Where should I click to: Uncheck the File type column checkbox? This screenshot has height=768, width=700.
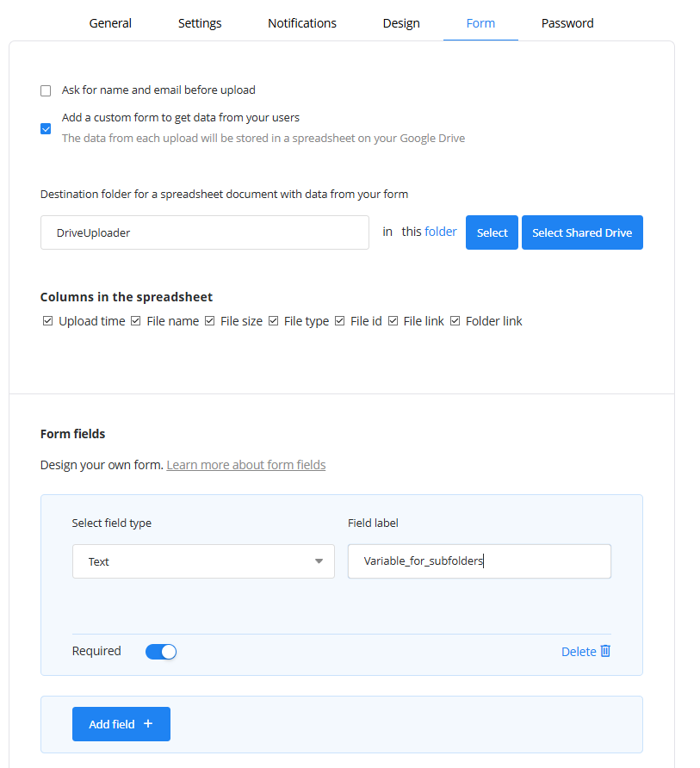point(273,321)
